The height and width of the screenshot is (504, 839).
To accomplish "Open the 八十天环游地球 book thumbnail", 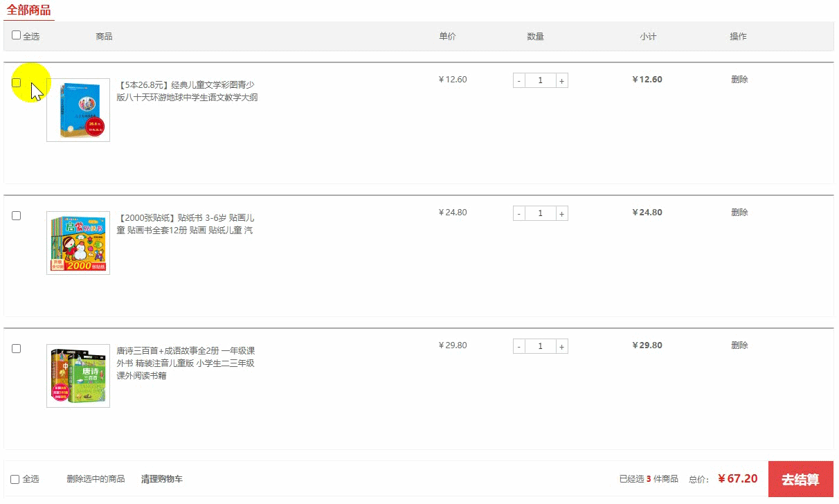I will pyautogui.click(x=78, y=110).
